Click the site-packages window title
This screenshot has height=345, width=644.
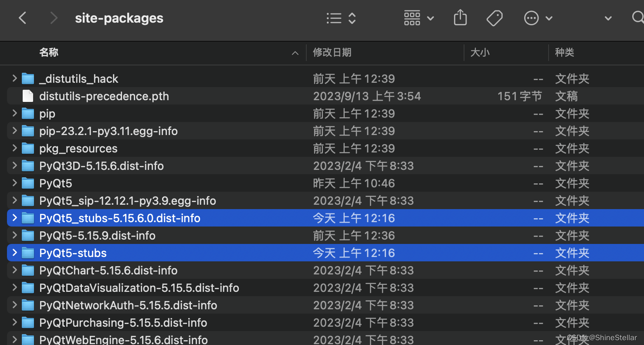tap(119, 18)
